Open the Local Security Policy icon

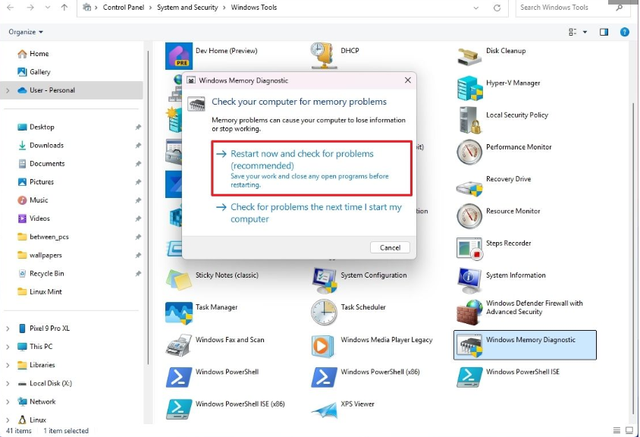470,120
